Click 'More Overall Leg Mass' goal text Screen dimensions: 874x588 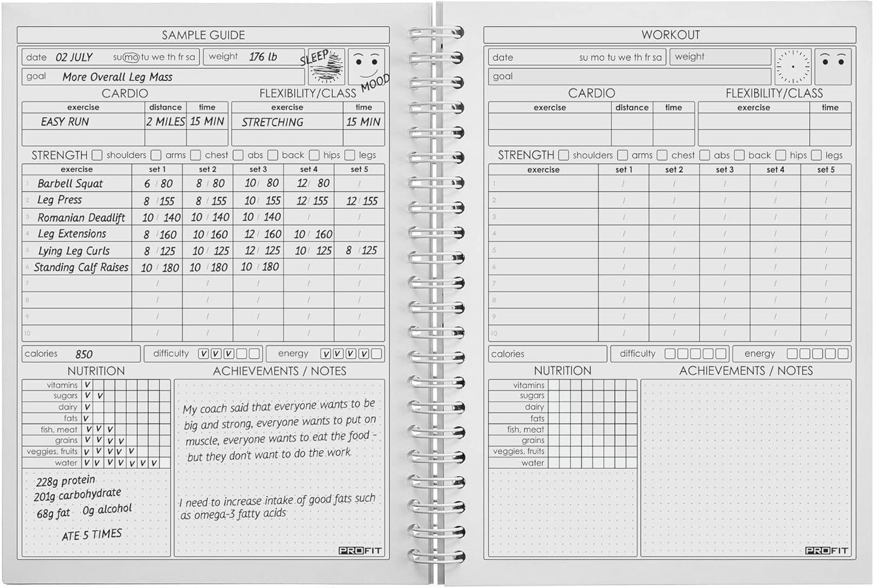pyautogui.click(x=117, y=77)
